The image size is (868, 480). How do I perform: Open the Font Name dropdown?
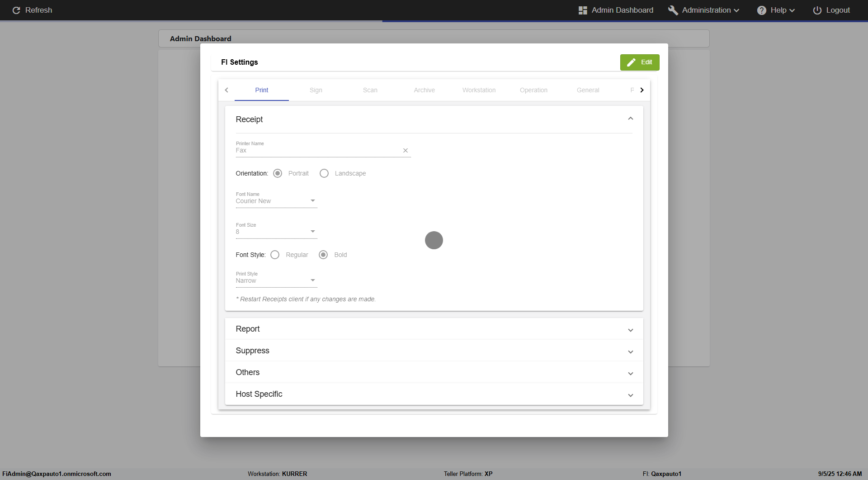[x=276, y=201]
